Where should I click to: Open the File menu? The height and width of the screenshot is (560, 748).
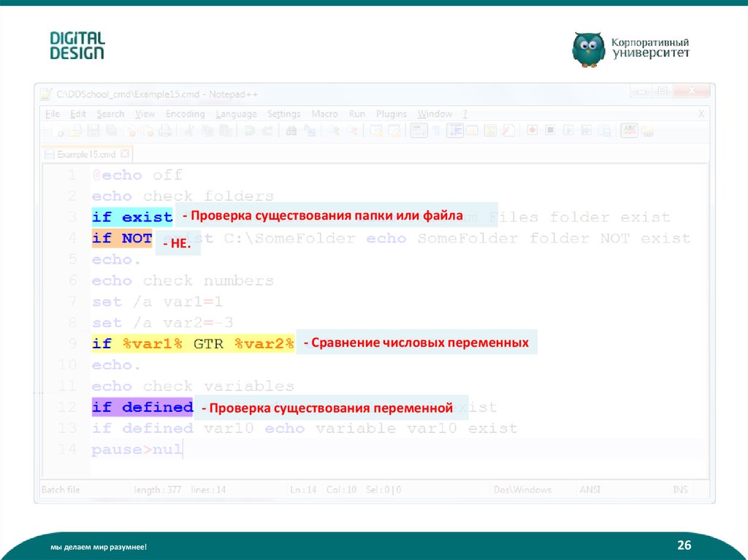[53, 114]
